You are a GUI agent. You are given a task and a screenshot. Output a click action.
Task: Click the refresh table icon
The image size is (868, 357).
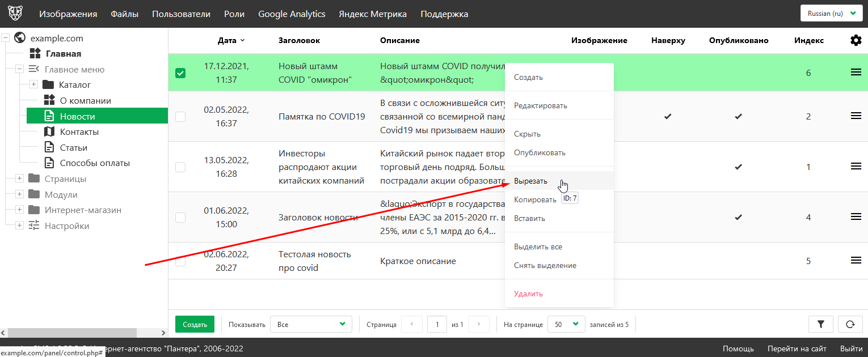[x=850, y=324]
